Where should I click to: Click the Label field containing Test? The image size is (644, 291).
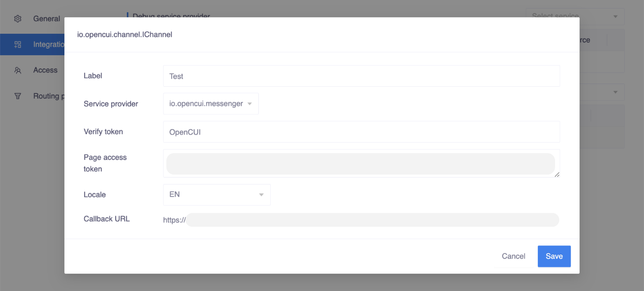click(361, 76)
